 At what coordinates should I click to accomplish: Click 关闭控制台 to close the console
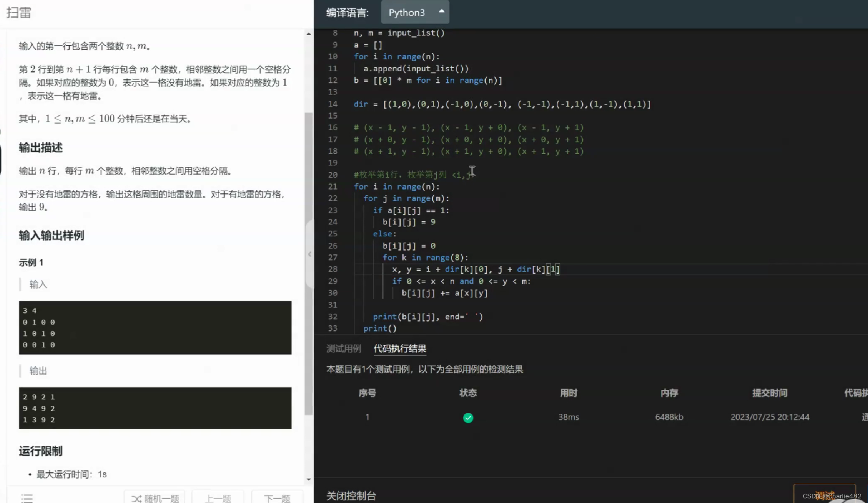[x=351, y=496]
